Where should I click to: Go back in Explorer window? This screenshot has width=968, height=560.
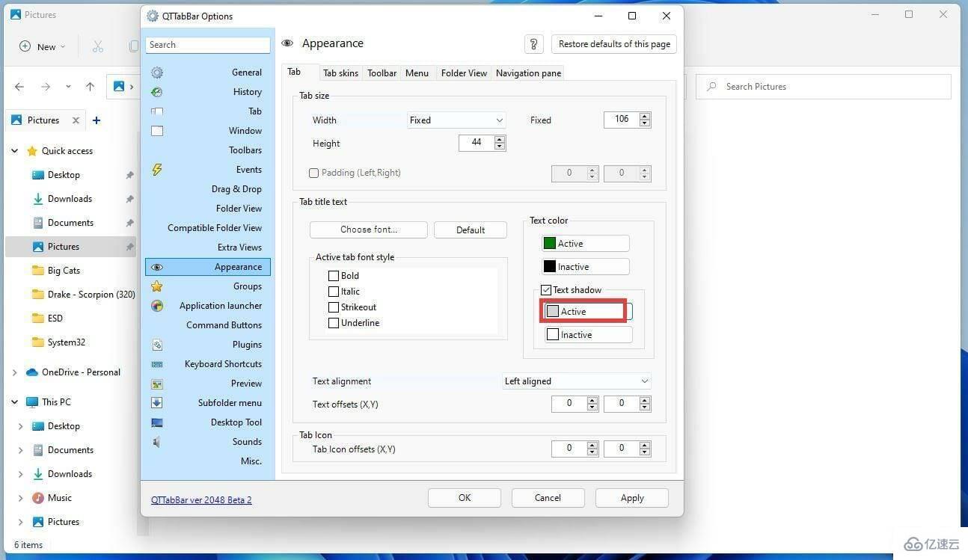pyautogui.click(x=20, y=87)
